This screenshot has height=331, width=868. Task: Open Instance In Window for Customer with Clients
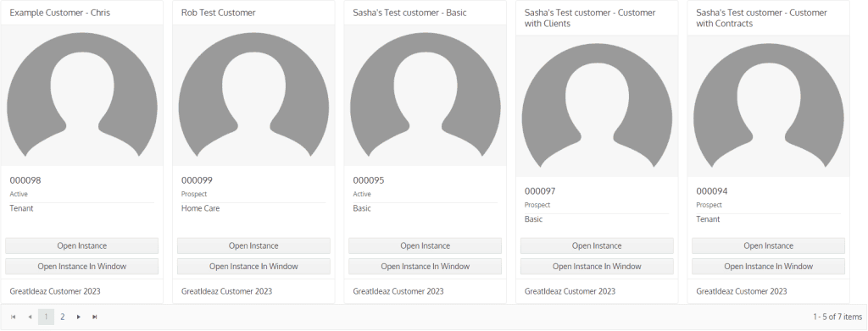tap(597, 267)
